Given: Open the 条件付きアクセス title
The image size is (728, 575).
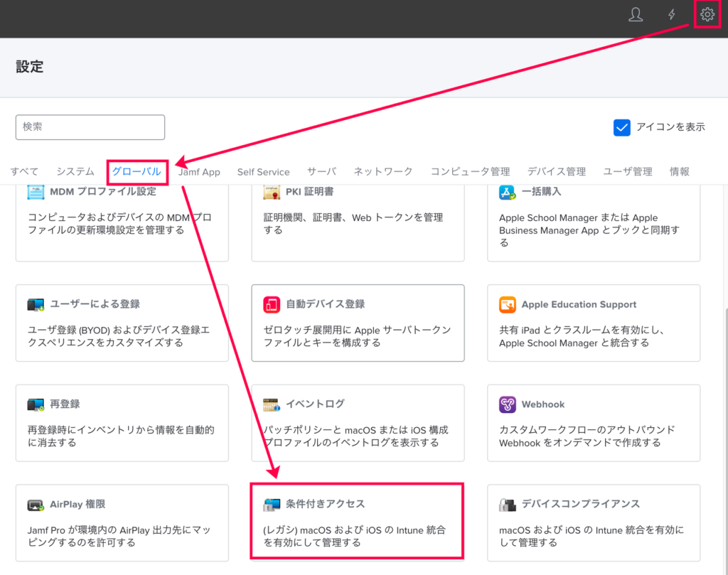Looking at the screenshot, I should pos(326,505).
